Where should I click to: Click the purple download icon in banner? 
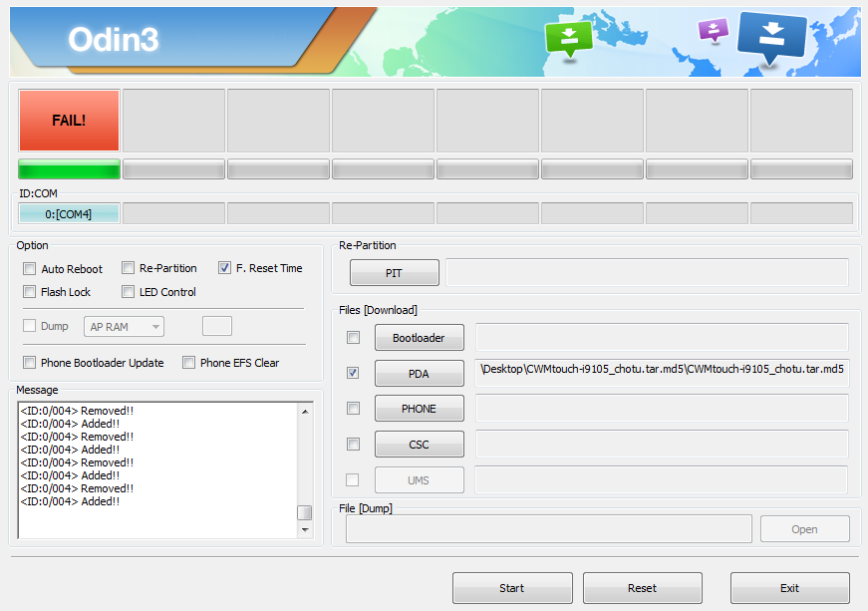coord(713,30)
